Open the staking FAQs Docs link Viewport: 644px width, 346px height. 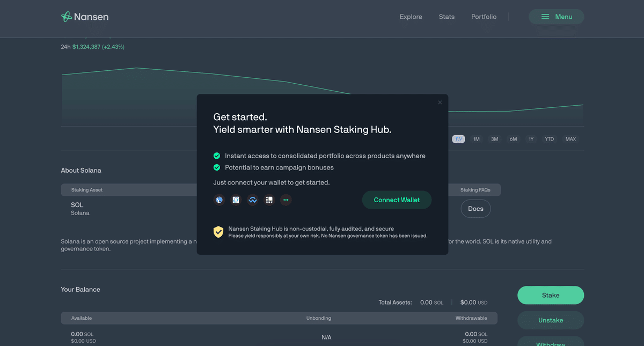click(x=475, y=209)
